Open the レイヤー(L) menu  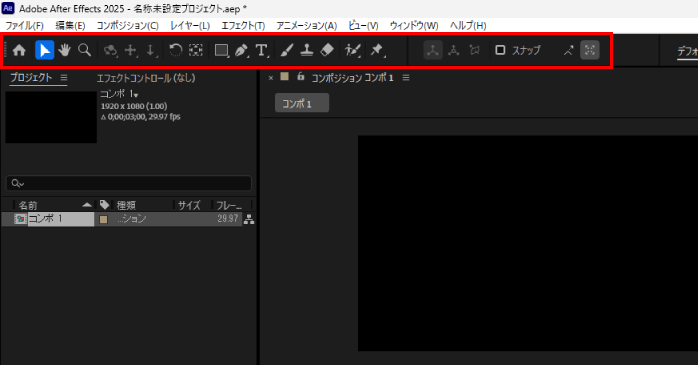click(x=190, y=26)
